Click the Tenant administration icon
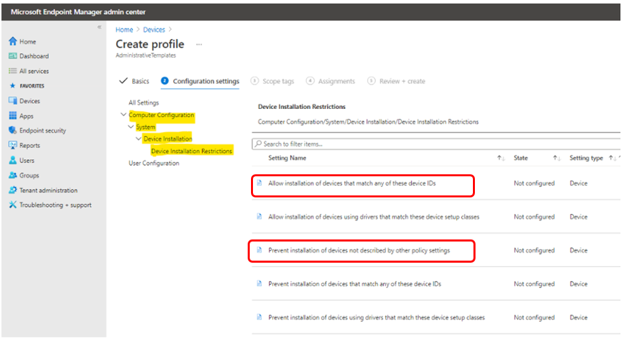This screenshot has width=644, height=342. (x=13, y=189)
